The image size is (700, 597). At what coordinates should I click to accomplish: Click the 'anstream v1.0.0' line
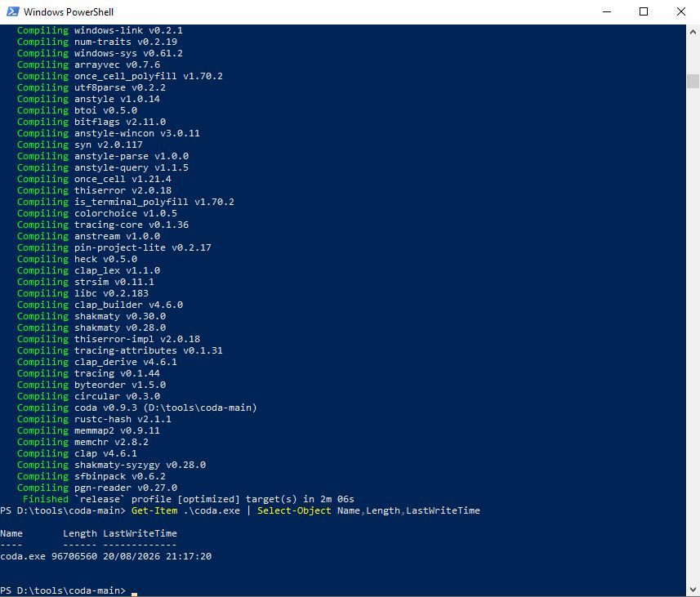88,236
